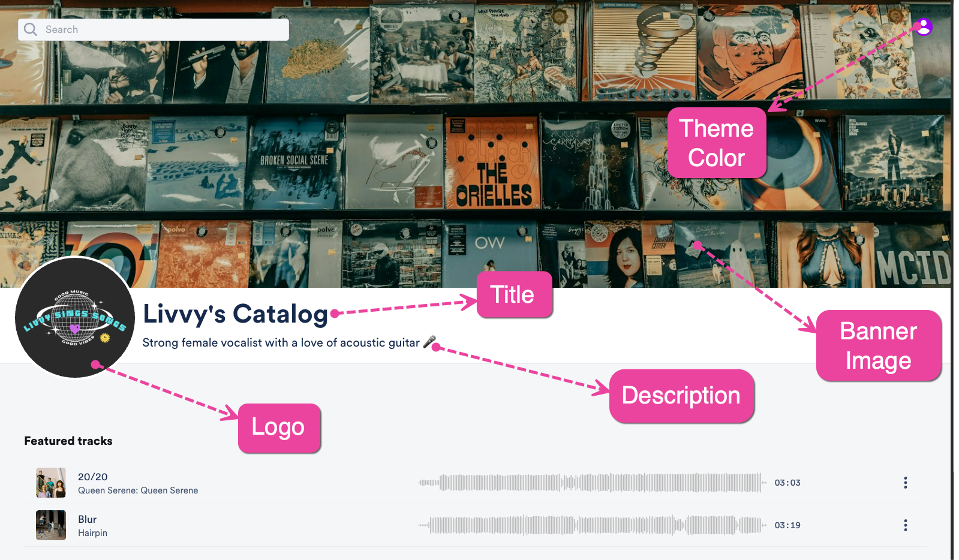
Task: Click the Livvy's Catalog title
Action: (235, 314)
